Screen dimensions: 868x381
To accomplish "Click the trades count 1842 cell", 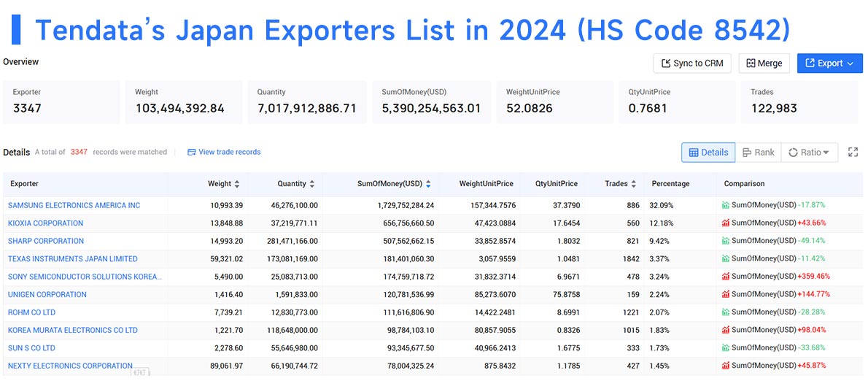I will [x=630, y=258].
